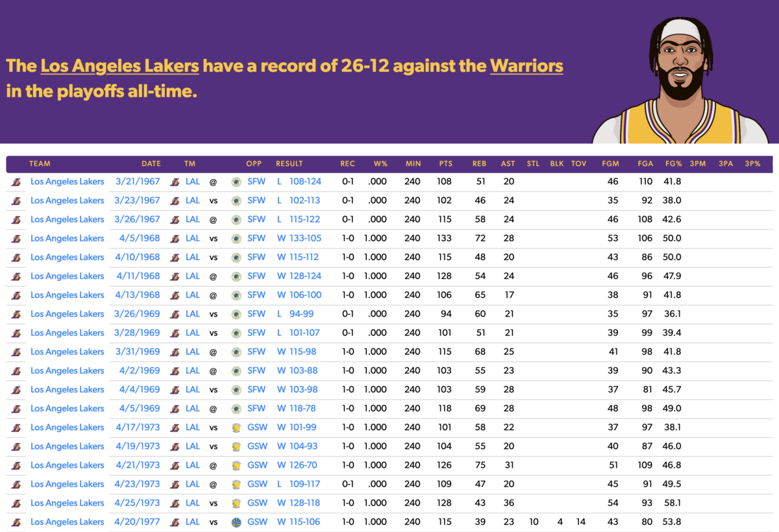This screenshot has width=779, height=532.
Task: Sort table by TEAM column header
Action: pos(40,163)
